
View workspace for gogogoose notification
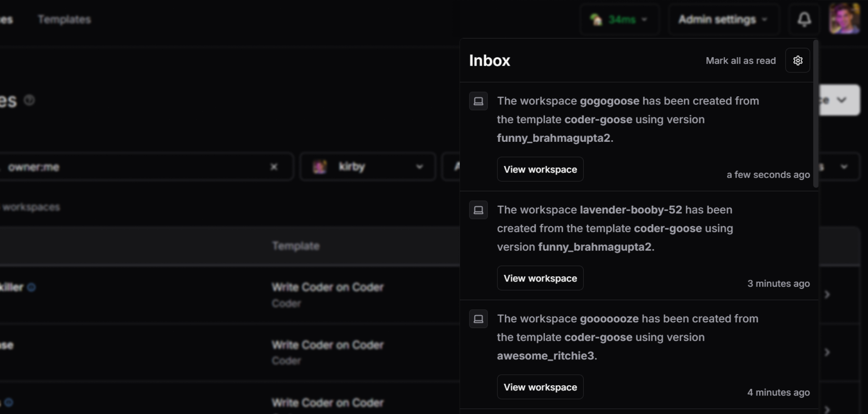point(540,169)
